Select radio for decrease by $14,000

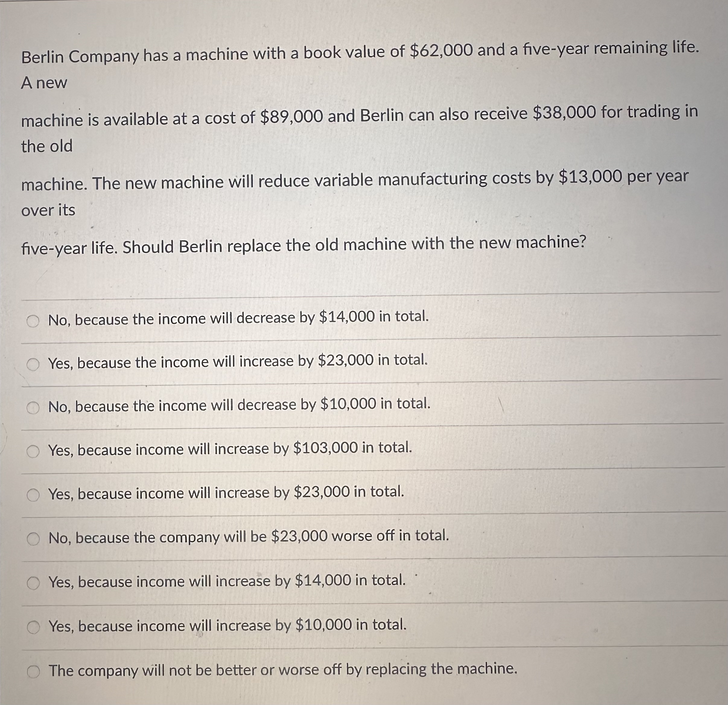[33, 321]
